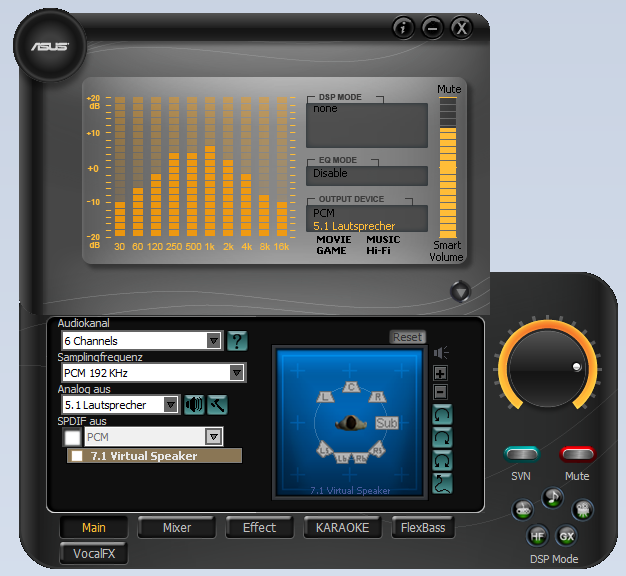Viewport: 626px width, 576px height.
Task: Open the info button in title bar
Action: [403, 28]
